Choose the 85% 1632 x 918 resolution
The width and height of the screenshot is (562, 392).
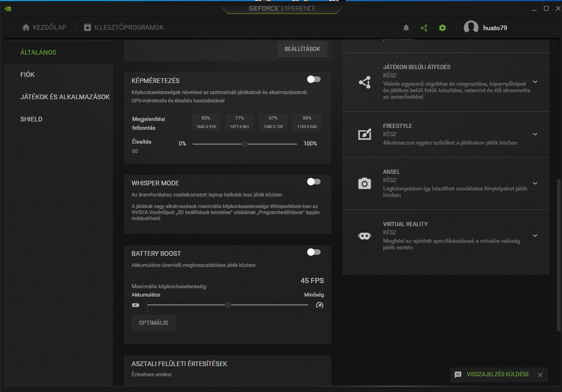point(206,122)
